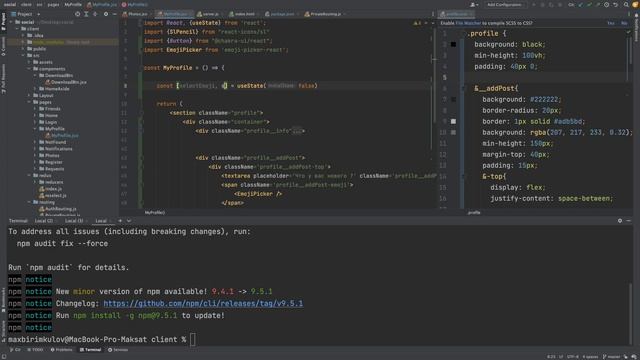Click the MyProfile breadcrumb in the navigation bar
The width and height of the screenshot is (640, 360).
[x=73, y=4]
